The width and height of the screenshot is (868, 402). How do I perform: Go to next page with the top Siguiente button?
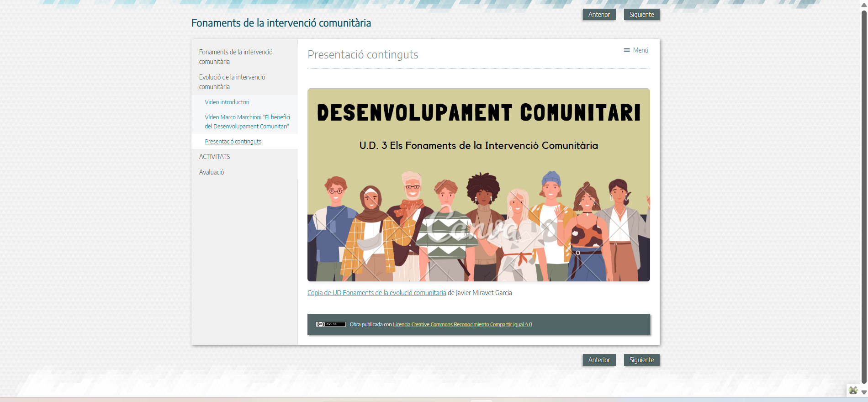point(641,15)
